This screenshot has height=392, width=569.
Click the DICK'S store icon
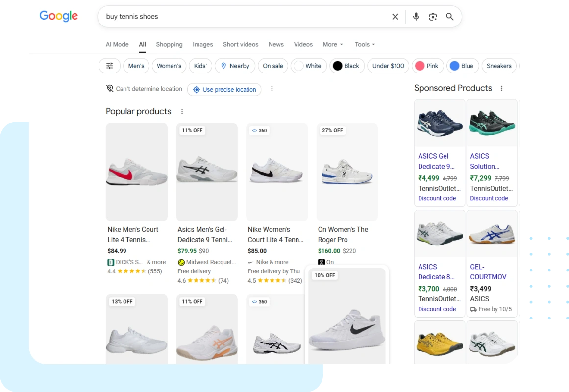[111, 262]
